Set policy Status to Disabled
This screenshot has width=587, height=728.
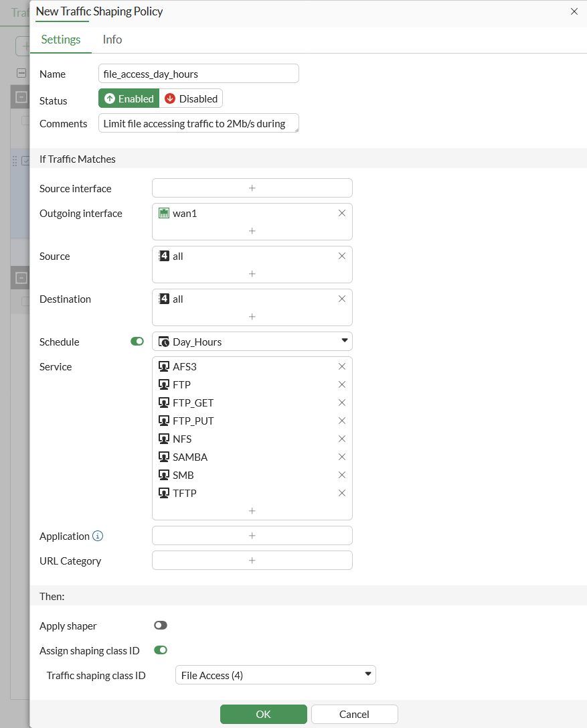click(x=191, y=98)
